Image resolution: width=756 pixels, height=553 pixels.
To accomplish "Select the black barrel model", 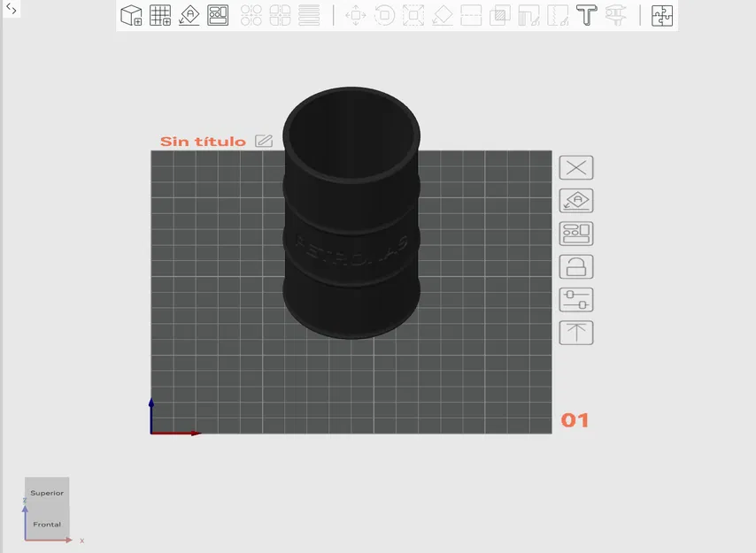I will (x=351, y=212).
